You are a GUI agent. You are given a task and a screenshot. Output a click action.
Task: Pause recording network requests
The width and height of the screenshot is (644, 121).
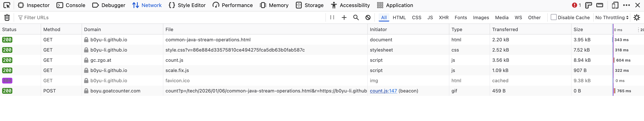332,17
